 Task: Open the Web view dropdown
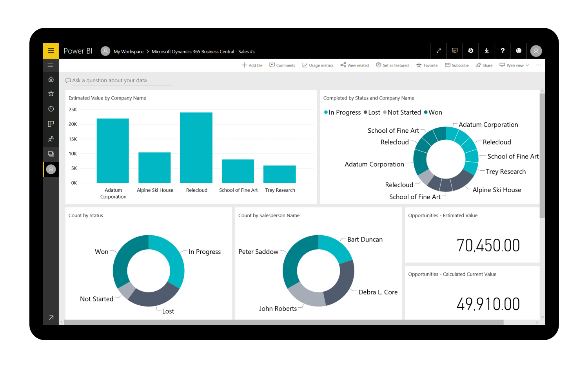coord(514,65)
